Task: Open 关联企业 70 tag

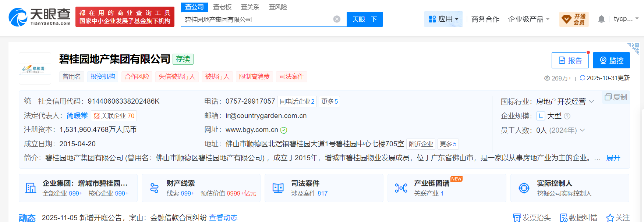Action: click(114, 116)
